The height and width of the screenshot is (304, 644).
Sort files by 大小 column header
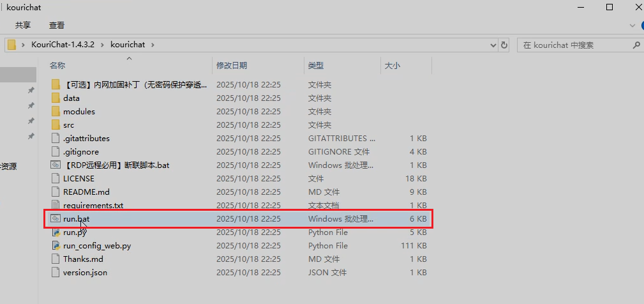coord(392,66)
